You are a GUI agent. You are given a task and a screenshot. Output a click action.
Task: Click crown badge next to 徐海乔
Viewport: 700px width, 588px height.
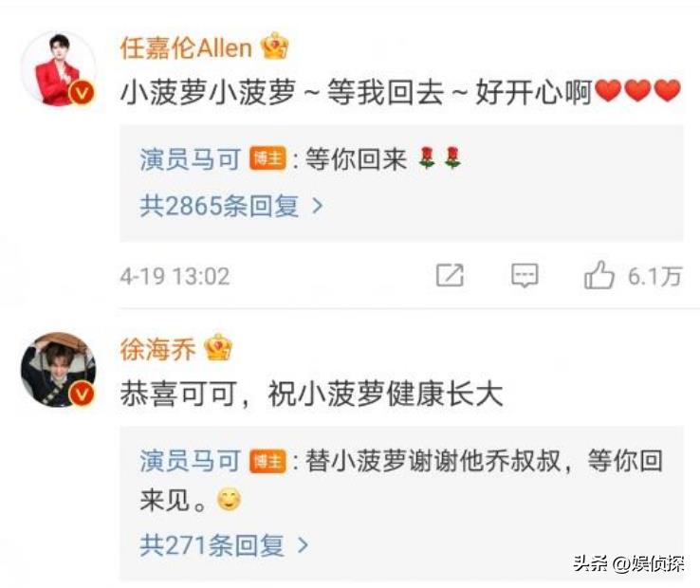pyautogui.click(x=218, y=347)
